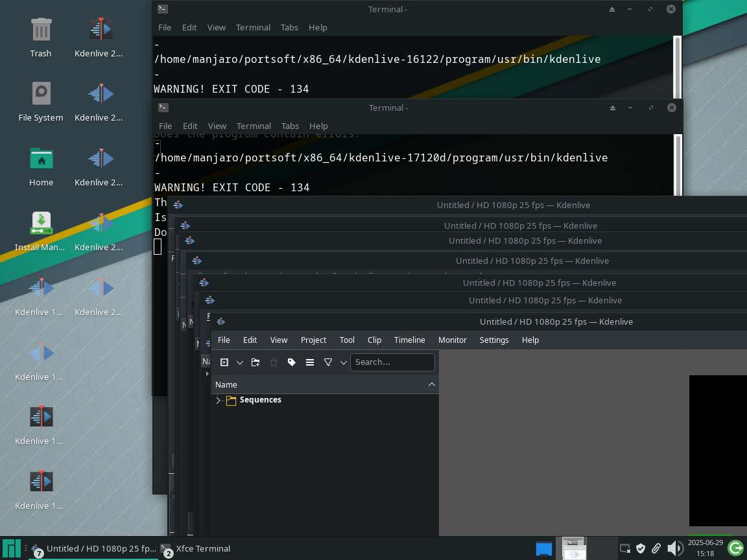Open the filter dropdown arrow beside the funnel

(x=343, y=362)
